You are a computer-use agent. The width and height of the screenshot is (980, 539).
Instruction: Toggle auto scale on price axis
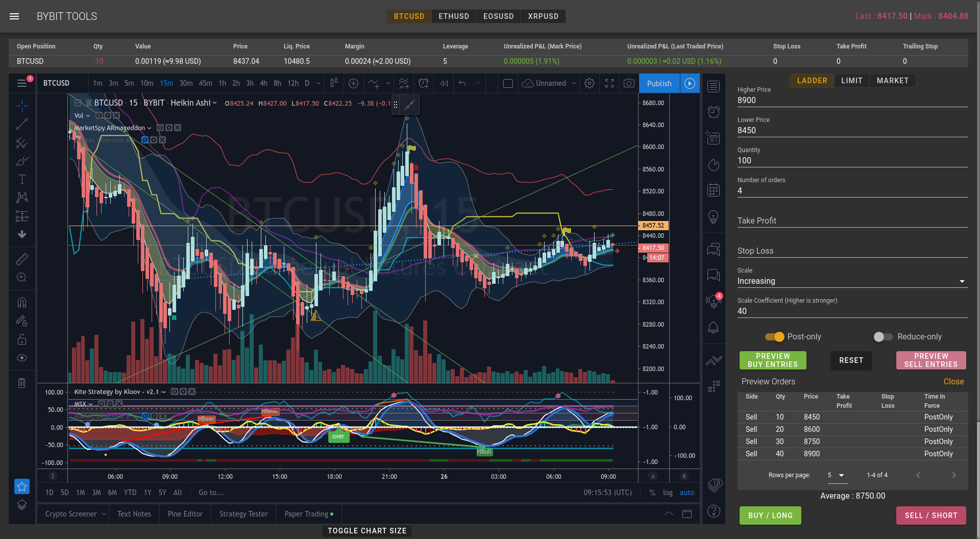(x=687, y=493)
